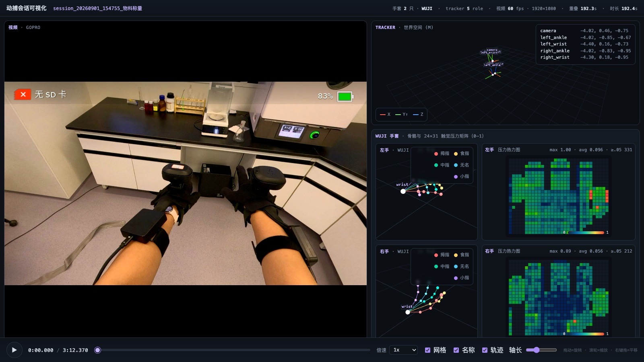
Task: Click the camera row in tracker coordinates
Action: click(x=586, y=31)
